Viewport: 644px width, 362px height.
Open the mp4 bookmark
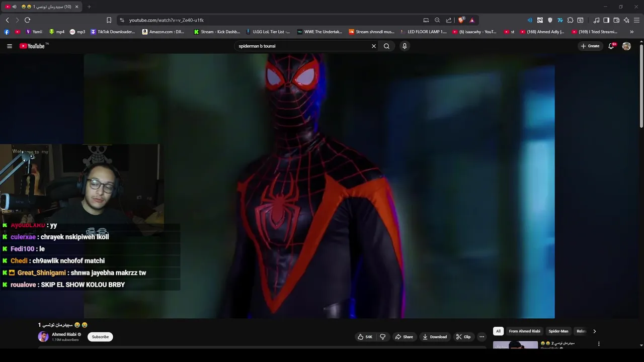point(57,32)
